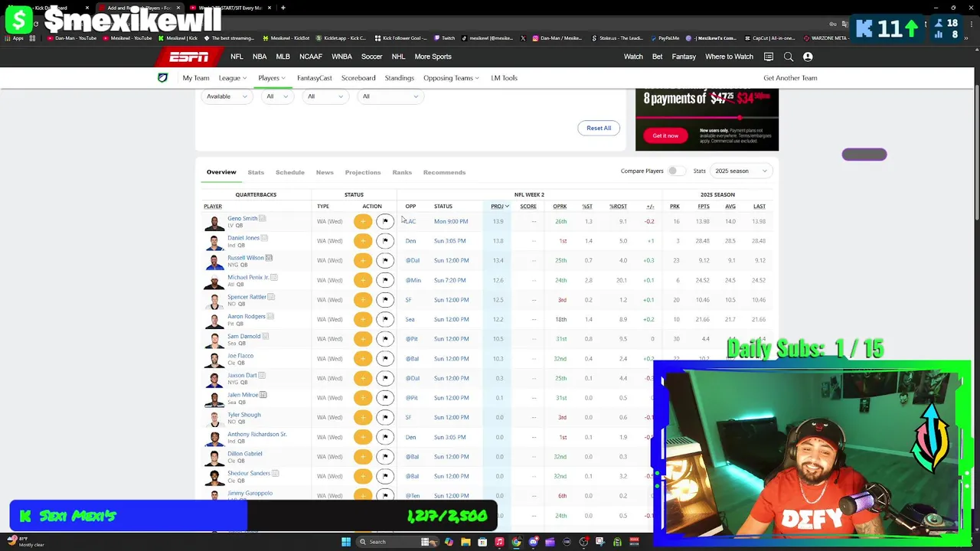
Task: Add Daniel Jones with the plus button
Action: [362, 241]
